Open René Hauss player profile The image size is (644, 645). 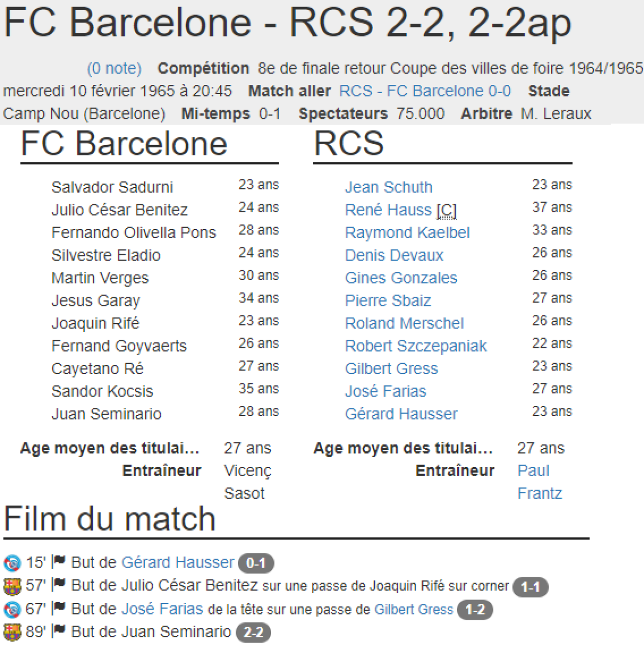tap(388, 210)
